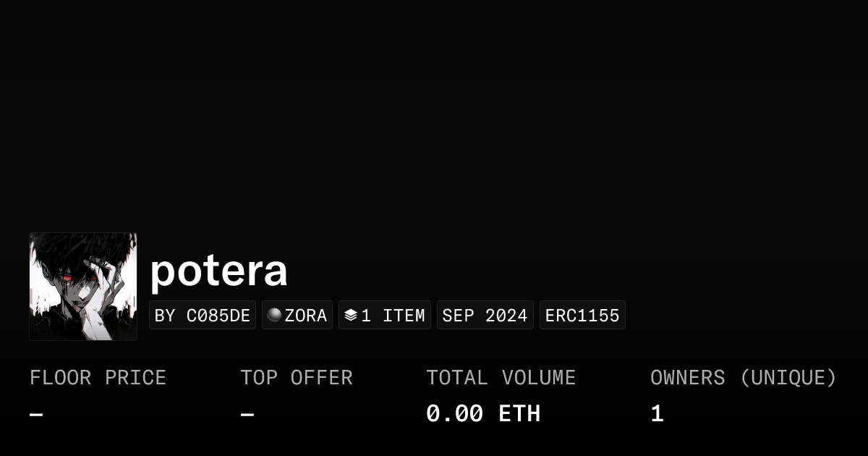
Task: Open creator C085DE profile badge
Action: [x=203, y=316]
